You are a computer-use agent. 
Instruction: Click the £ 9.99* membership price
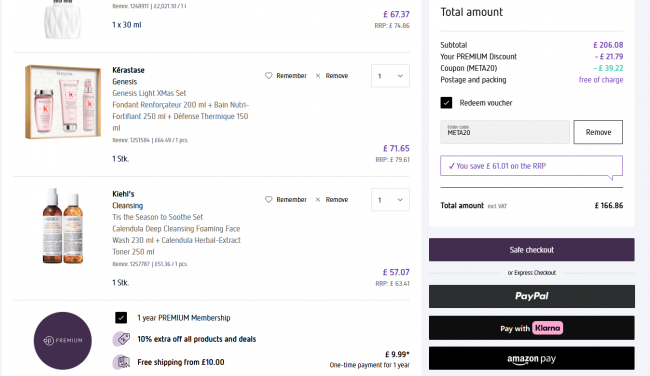point(397,354)
